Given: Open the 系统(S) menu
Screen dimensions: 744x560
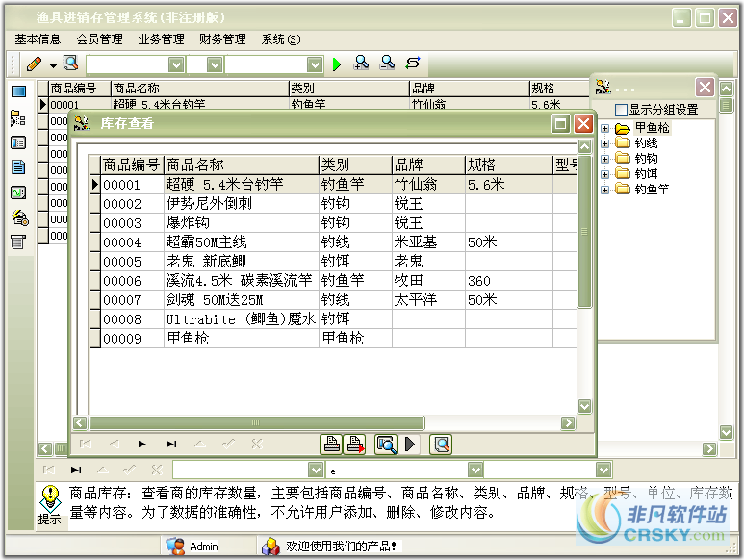Looking at the screenshot, I should coord(281,39).
